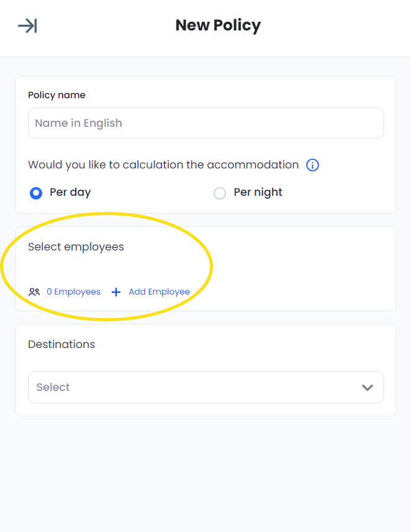Screen dimensions: 411x532
Task: Click the Select placeholder text in Destinations
Action: pos(53,387)
